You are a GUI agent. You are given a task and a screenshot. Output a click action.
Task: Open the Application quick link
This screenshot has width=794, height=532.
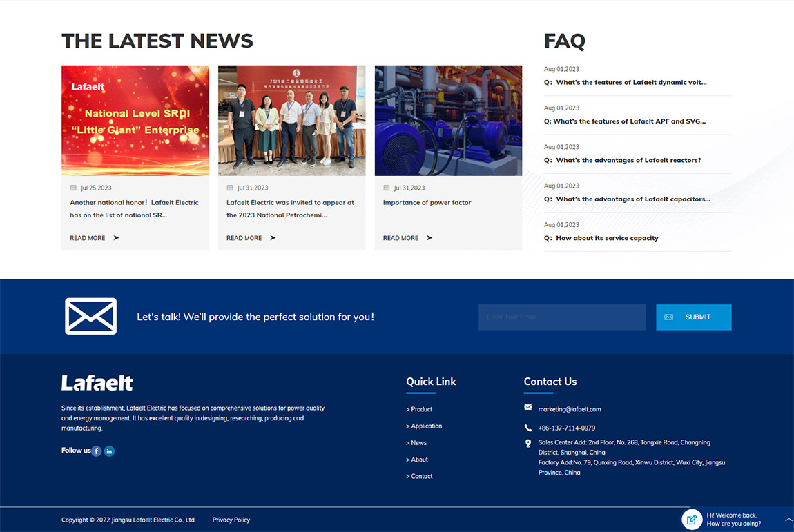coord(424,426)
